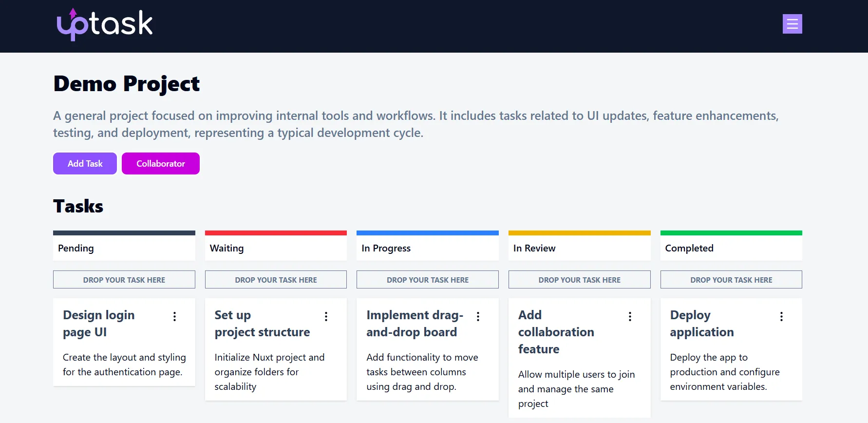Open the Design login page UI task title
This screenshot has width=868, height=423.
click(x=99, y=324)
